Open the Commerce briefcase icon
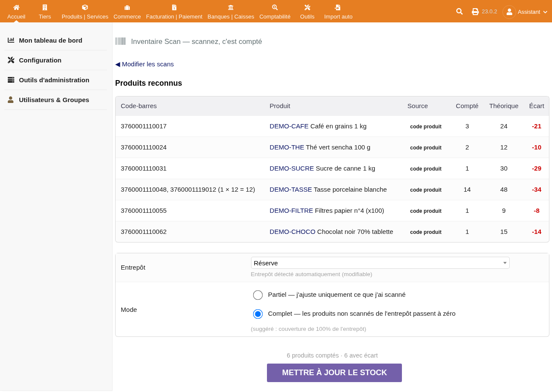Screen dimensions: 552x392 coord(127,7)
